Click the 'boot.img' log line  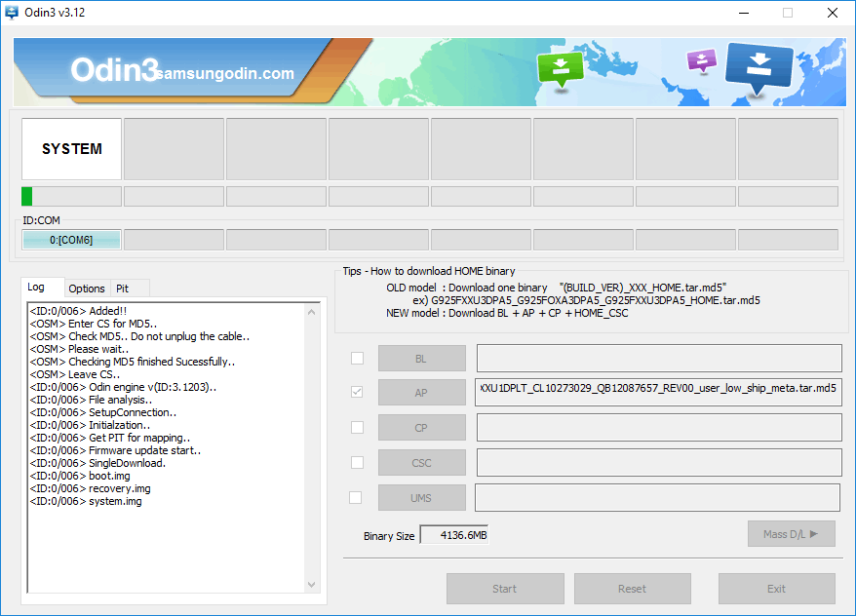80,476
